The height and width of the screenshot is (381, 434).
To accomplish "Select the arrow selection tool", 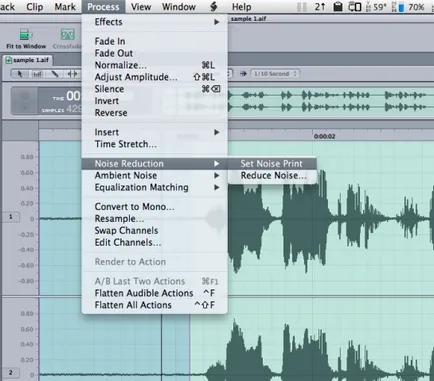I will [20, 74].
